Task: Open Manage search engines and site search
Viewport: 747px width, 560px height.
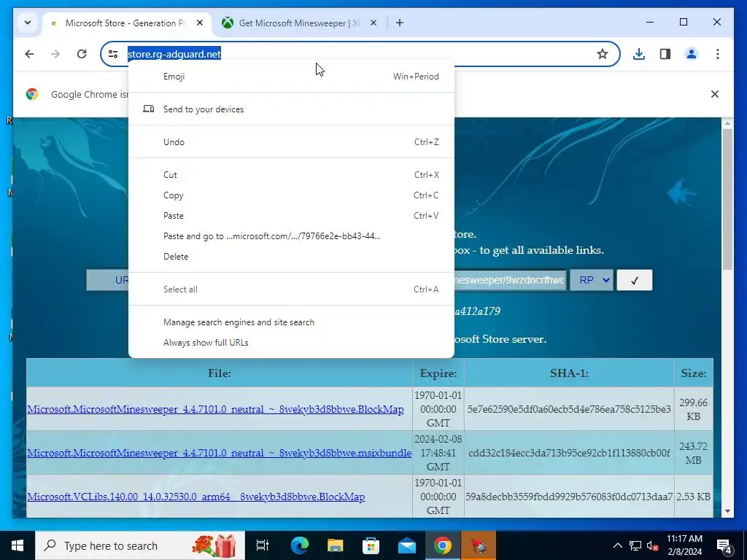Action: (291, 322)
